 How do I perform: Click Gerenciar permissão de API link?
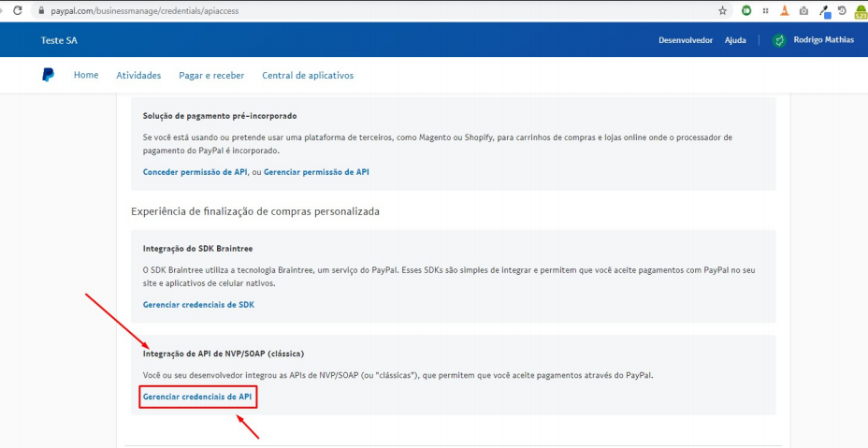coord(316,172)
